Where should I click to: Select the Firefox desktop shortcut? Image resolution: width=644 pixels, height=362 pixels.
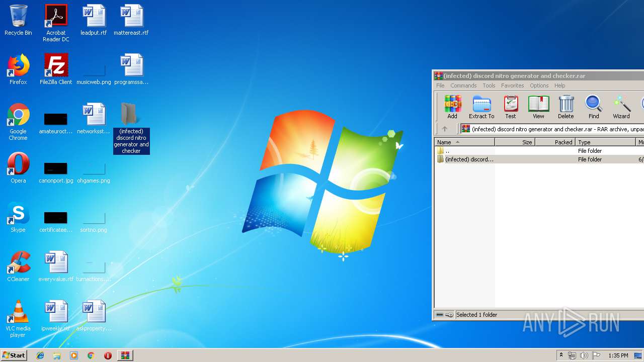[18, 69]
